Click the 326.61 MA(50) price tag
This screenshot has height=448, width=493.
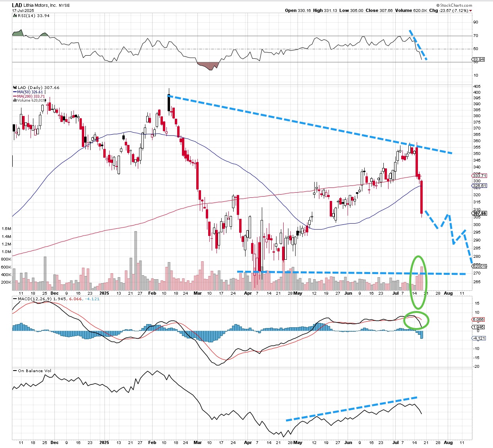click(479, 186)
